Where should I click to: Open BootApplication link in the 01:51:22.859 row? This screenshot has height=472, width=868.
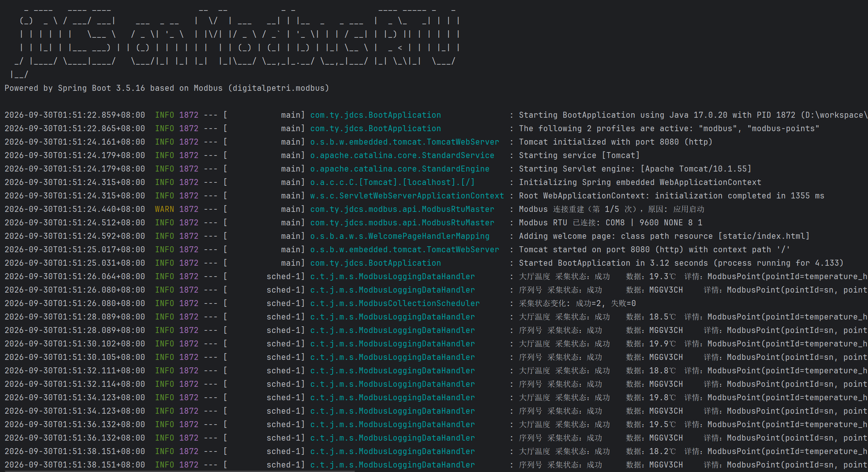[376, 115]
